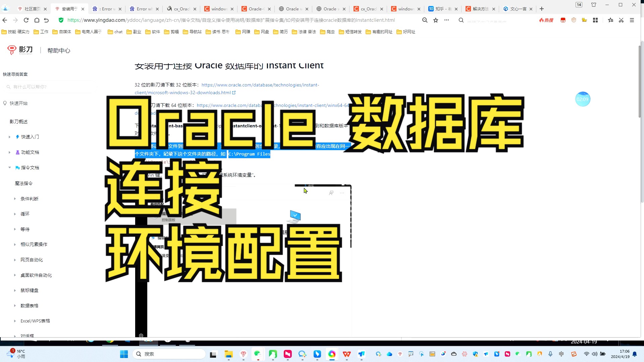Click the browser search magnifier beside address bar
The width and height of the screenshot is (644, 362).
pos(461,20)
